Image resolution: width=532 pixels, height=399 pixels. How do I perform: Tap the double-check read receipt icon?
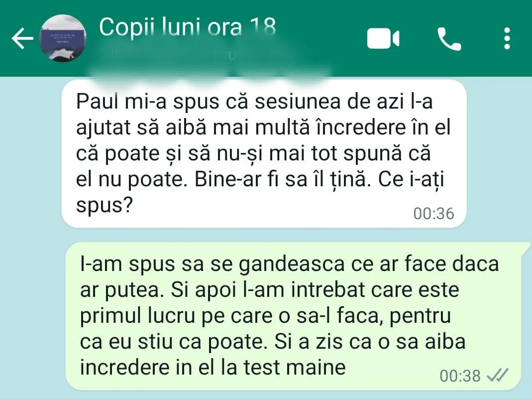coord(497,375)
